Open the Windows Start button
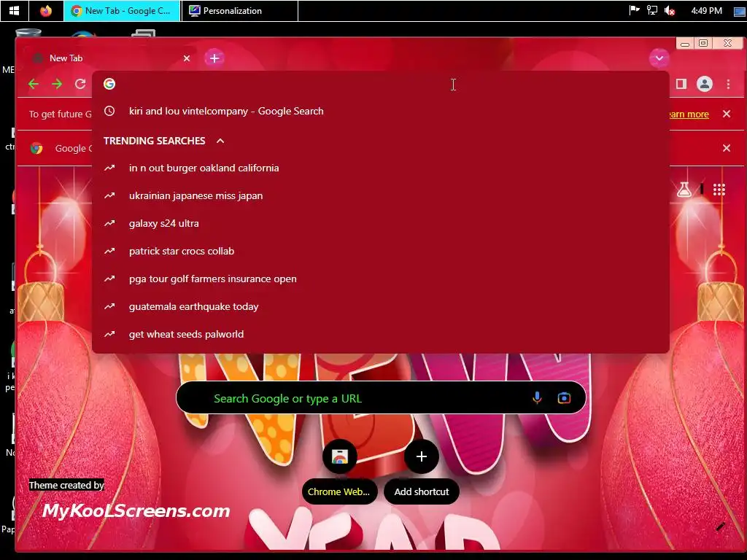 tap(15, 10)
